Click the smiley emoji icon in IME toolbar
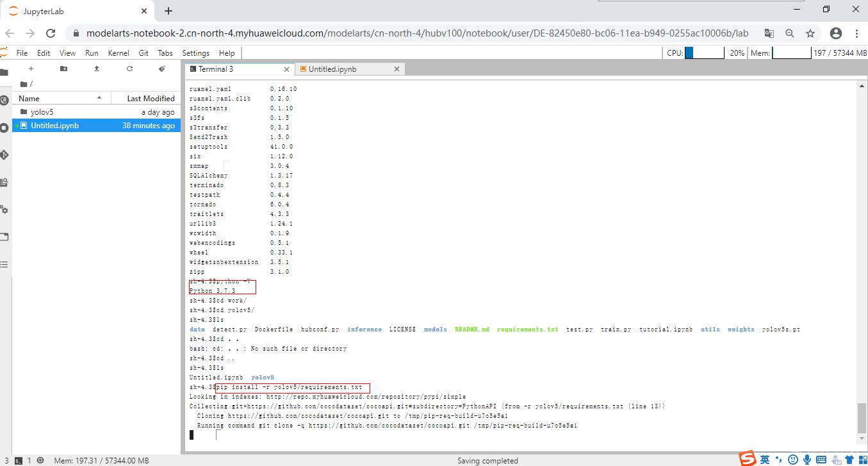868x466 pixels. (x=793, y=460)
